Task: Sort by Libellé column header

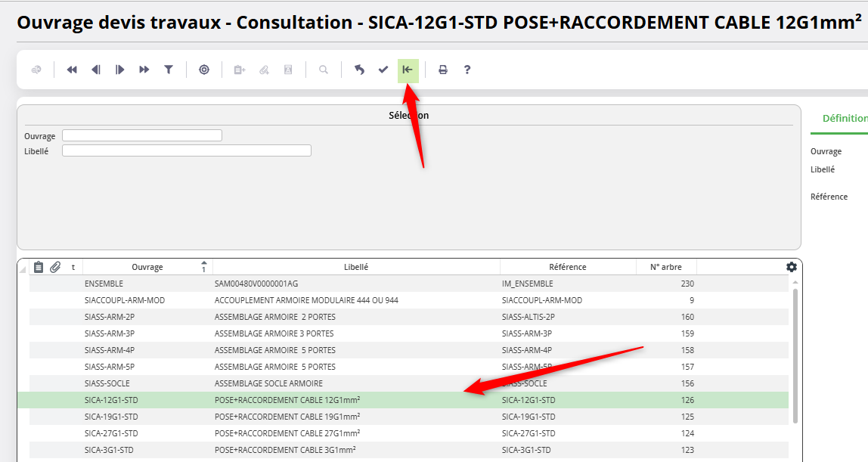Action: [356, 267]
